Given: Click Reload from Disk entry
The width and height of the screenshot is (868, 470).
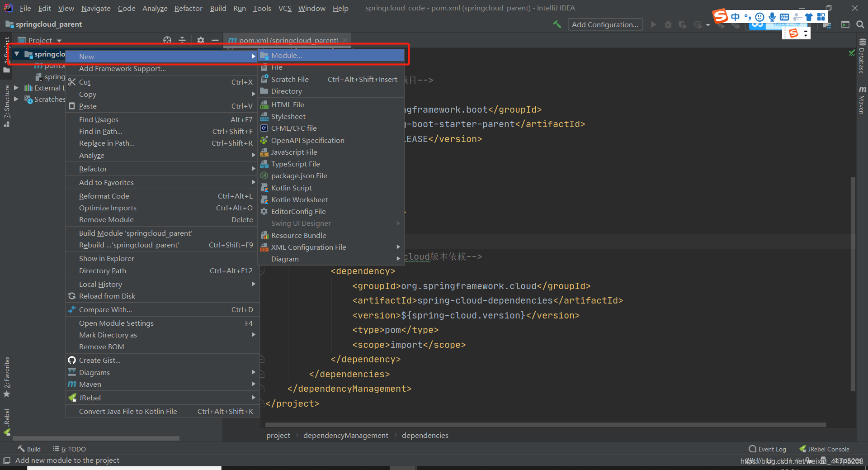Looking at the screenshot, I should [x=163, y=296].
